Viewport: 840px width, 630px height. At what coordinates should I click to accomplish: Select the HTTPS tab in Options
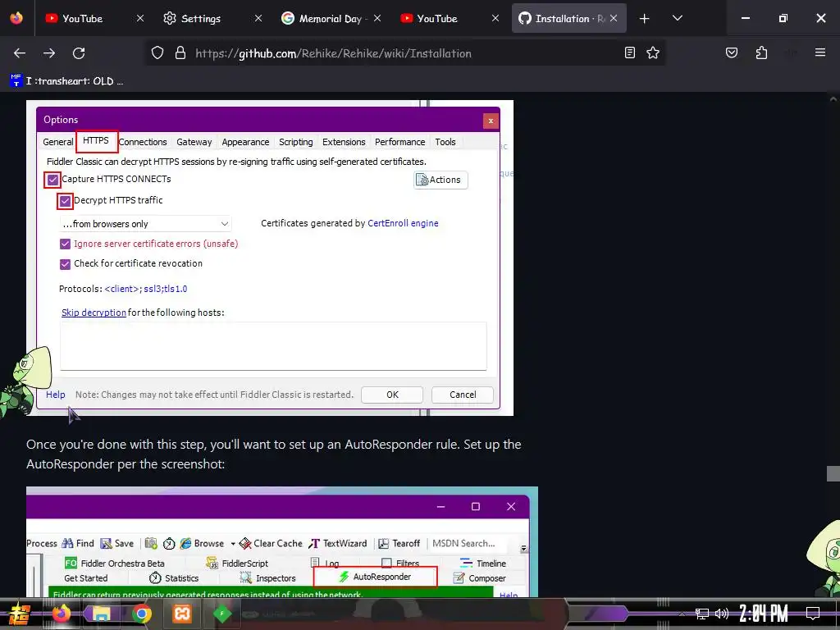tap(96, 141)
